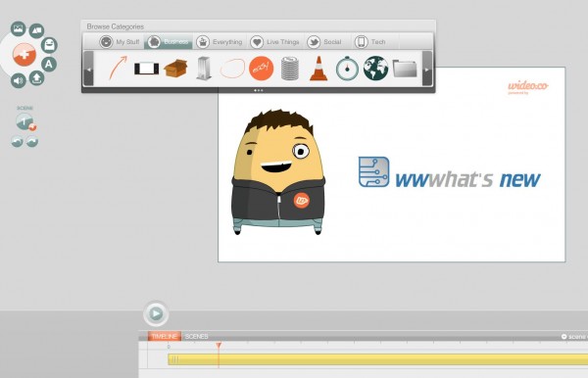Show previous objects with left arrow

click(88, 69)
